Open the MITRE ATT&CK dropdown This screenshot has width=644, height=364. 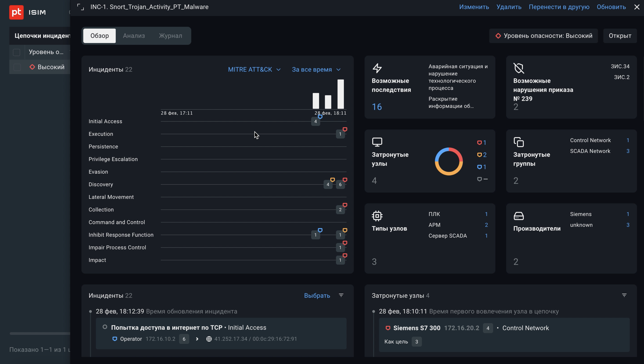pos(254,69)
